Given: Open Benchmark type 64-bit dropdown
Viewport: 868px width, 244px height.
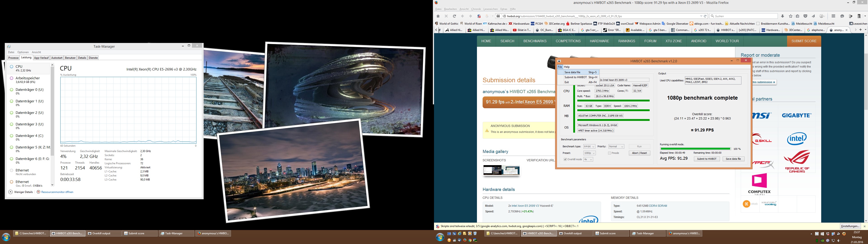Looking at the screenshot, I should (589, 147).
